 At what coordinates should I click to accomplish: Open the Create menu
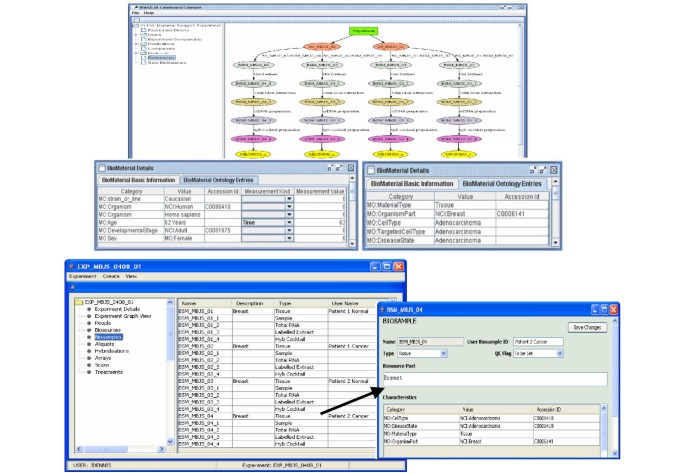[x=111, y=276]
